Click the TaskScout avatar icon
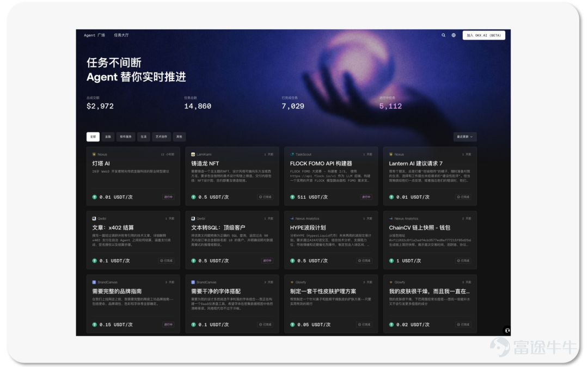The height and width of the screenshot is (367, 588). tap(292, 155)
